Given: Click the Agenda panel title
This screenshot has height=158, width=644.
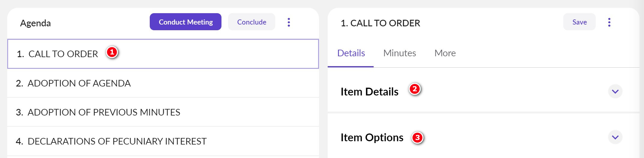Looking at the screenshot, I should pyautogui.click(x=35, y=23).
